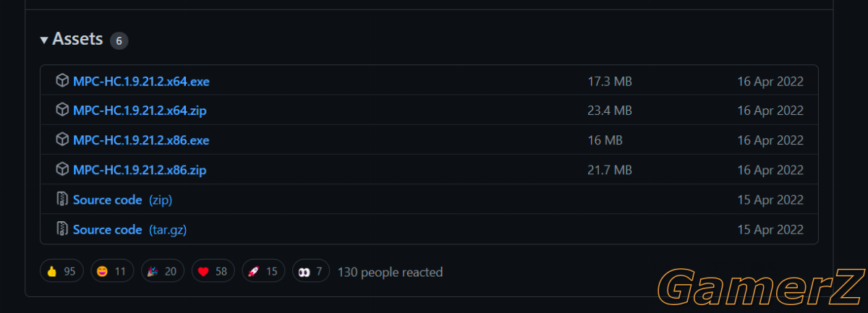Click archive icon beside Source code (tar.gz)

coord(62,229)
